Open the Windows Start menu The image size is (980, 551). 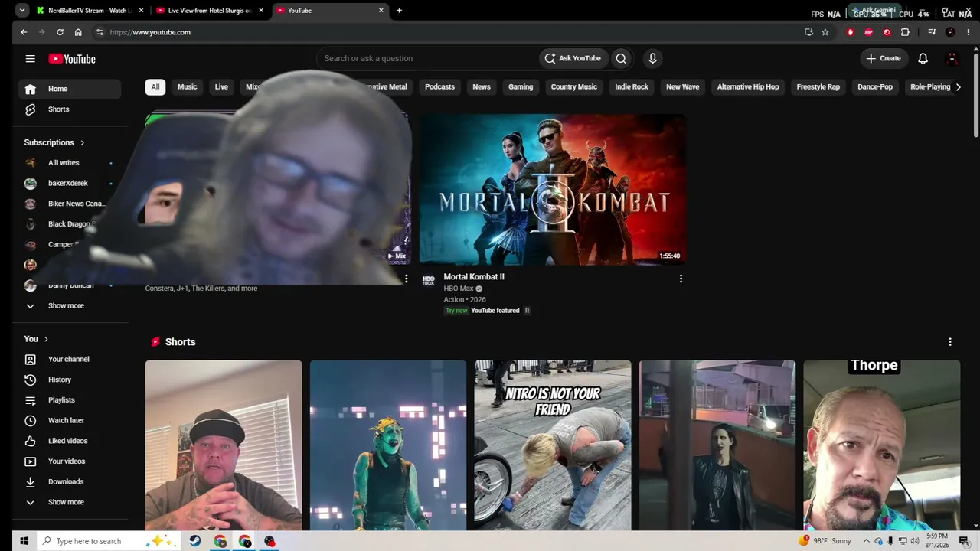pos(24,541)
